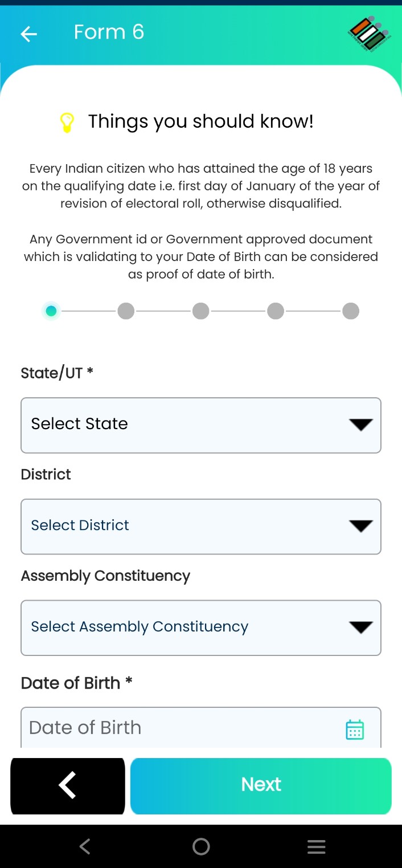Tap the Android home navigation icon
Image resolution: width=402 pixels, height=868 pixels.
[200, 846]
